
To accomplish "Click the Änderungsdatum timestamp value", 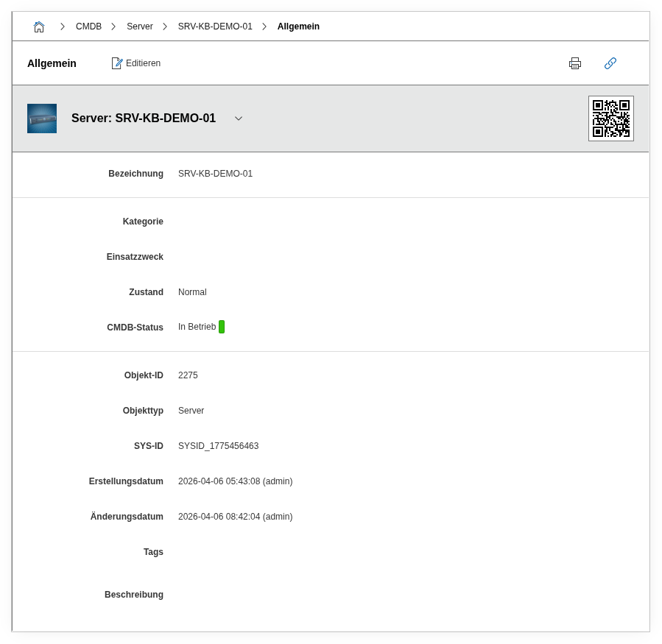I will click(235, 517).
